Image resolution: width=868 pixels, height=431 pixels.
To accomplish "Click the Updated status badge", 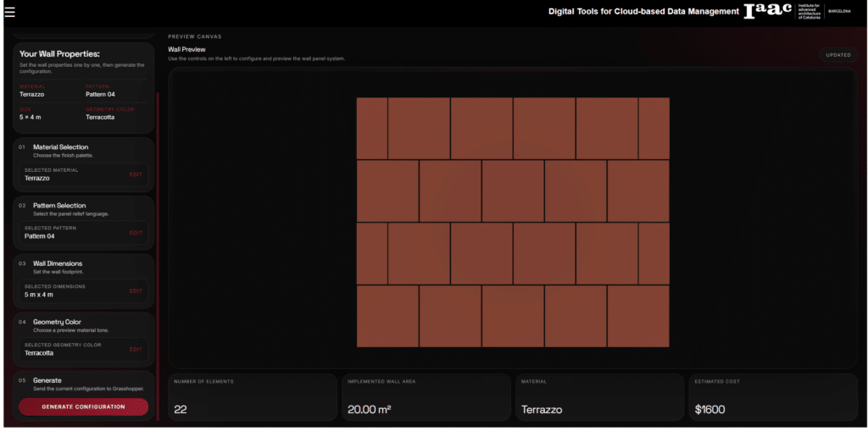I will point(837,55).
